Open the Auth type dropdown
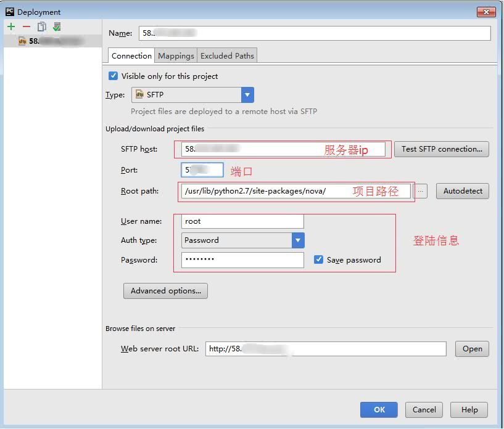The image size is (504, 429). pos(242,240)
